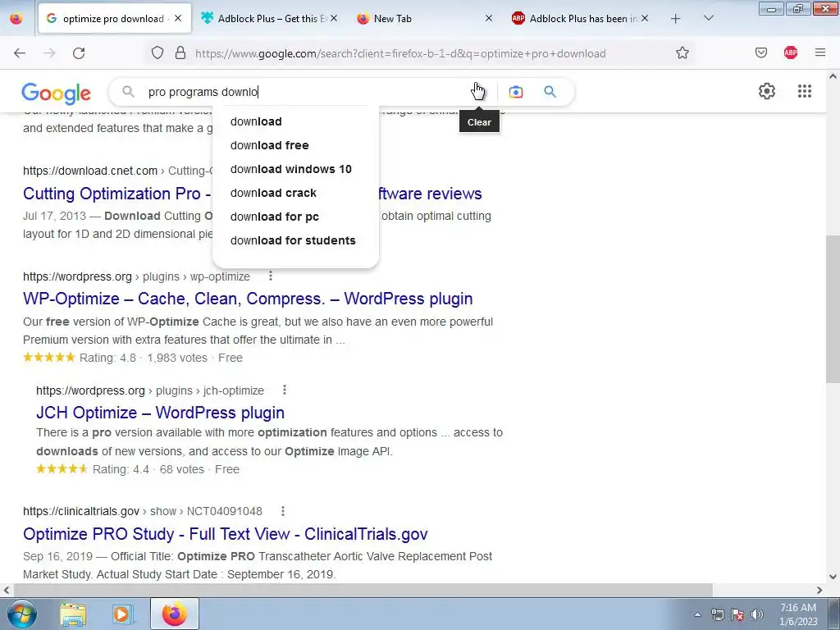The image size is (840, 630).
Task: Open the Cutting Optimization Pro result
Action: pos(116,194)
